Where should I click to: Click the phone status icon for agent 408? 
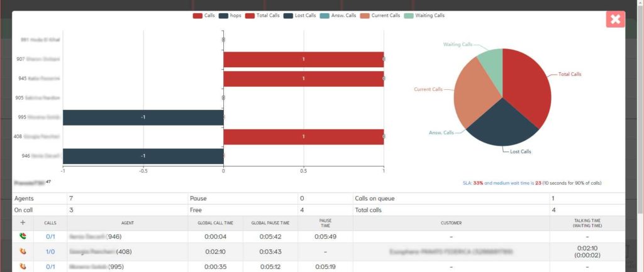[x=23, y=251]
